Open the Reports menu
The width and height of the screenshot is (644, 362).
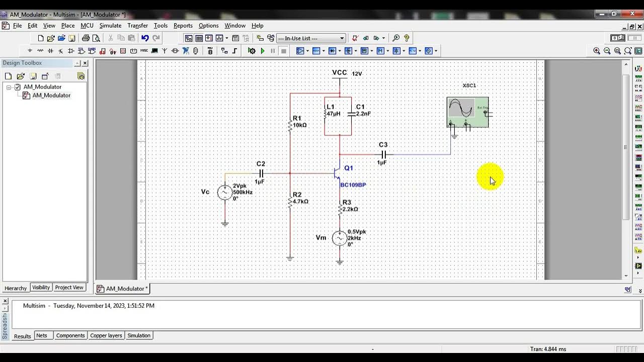coord(183,26)
